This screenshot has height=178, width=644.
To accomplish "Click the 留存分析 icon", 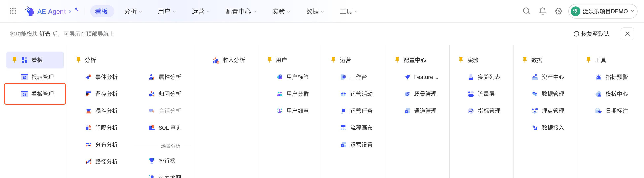I will pyautogui.click(x=88, y=94).
